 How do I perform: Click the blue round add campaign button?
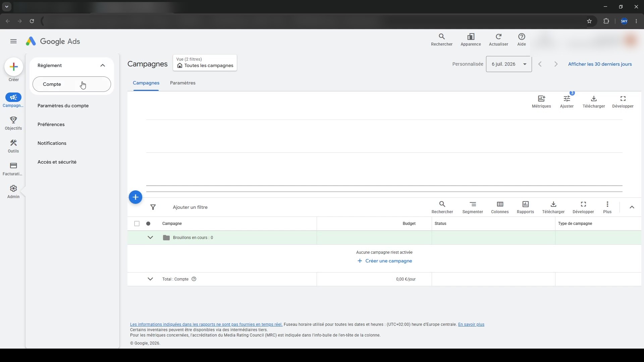click(136, 197)
